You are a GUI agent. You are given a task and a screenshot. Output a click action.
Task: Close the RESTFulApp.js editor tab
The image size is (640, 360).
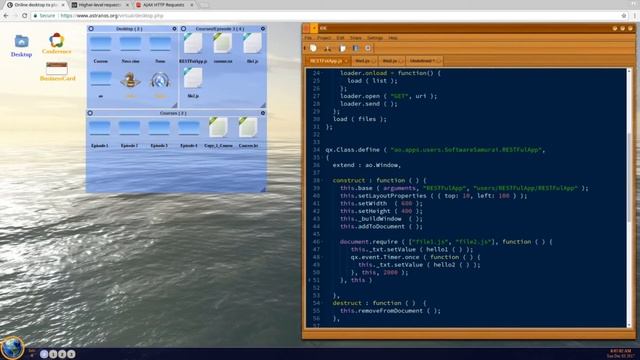pos(346,61)
